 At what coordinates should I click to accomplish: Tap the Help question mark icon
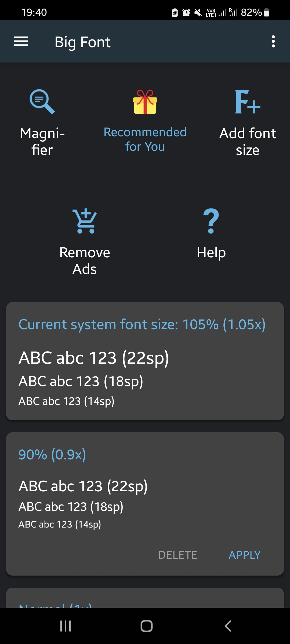click(x=211, y=221)
